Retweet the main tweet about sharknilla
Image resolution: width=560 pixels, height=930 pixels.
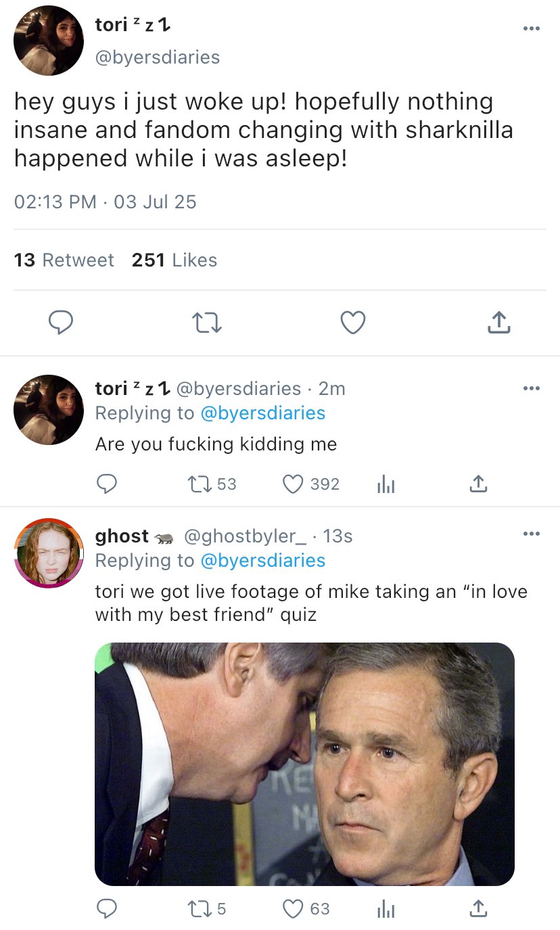(x=206, y=323)
